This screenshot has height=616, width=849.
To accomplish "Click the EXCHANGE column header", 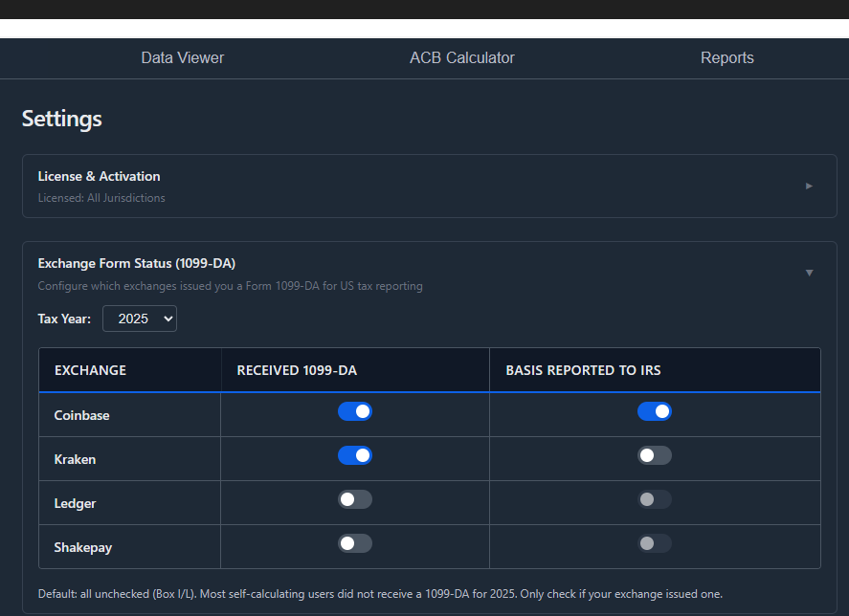I will coord(88,370).
